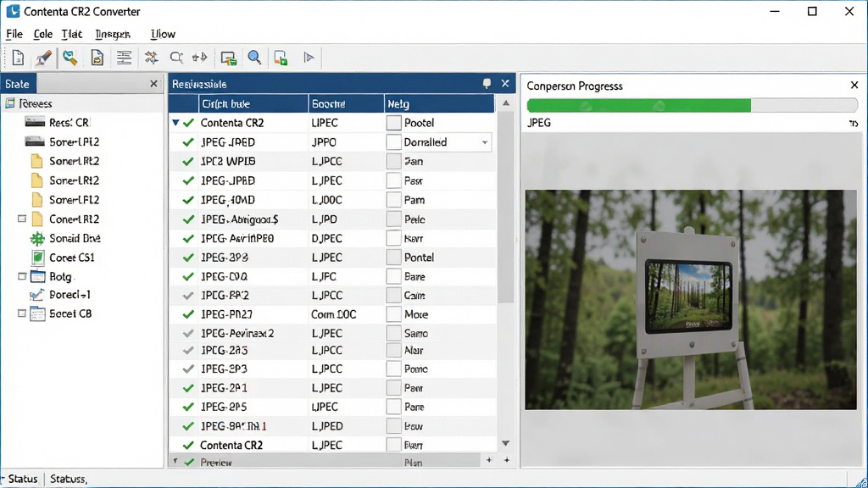Click the green conversion progress bar
The height and width of the screenshot is (488, 868).
pos(639,105)
